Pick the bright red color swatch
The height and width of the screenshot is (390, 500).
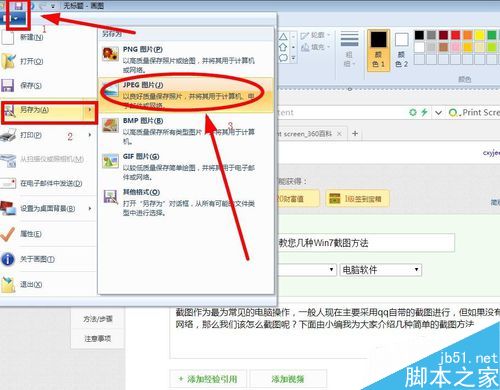pos(456,35)
